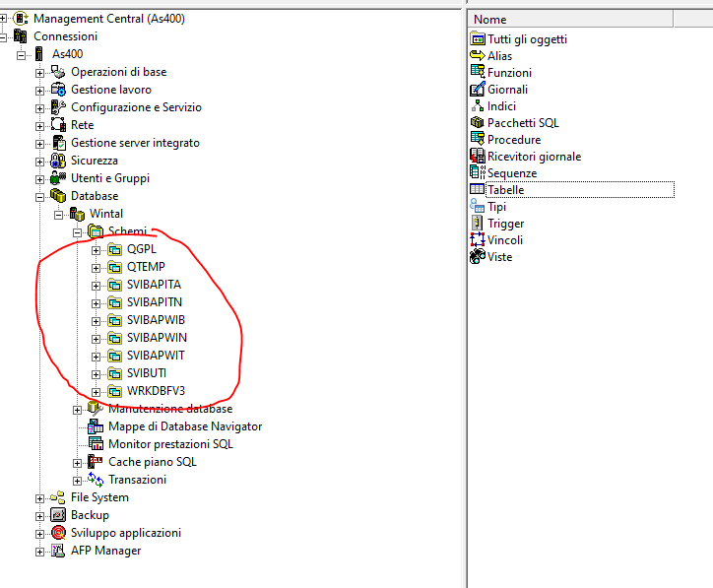Select the QTEMP schema
The image size is (713, 588).
point(146,267)
